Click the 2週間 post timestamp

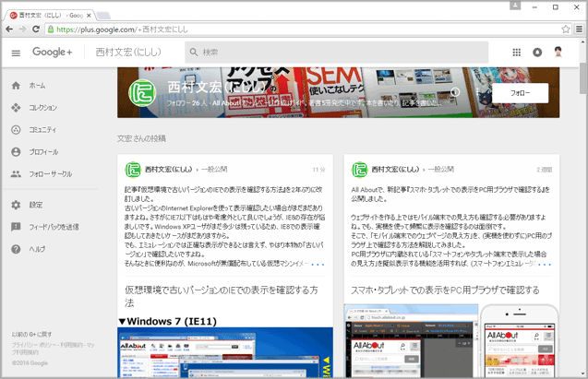544,170
